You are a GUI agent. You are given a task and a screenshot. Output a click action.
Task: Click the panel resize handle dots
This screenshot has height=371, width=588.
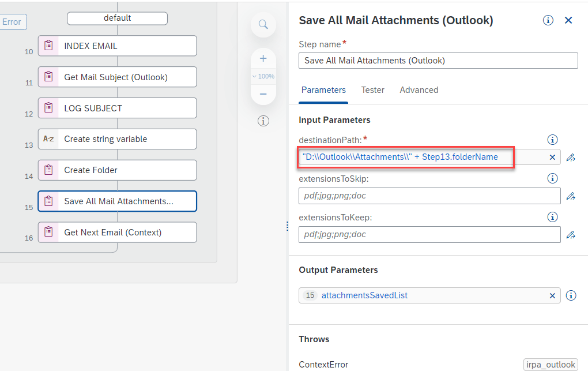[x=287, y=226]
